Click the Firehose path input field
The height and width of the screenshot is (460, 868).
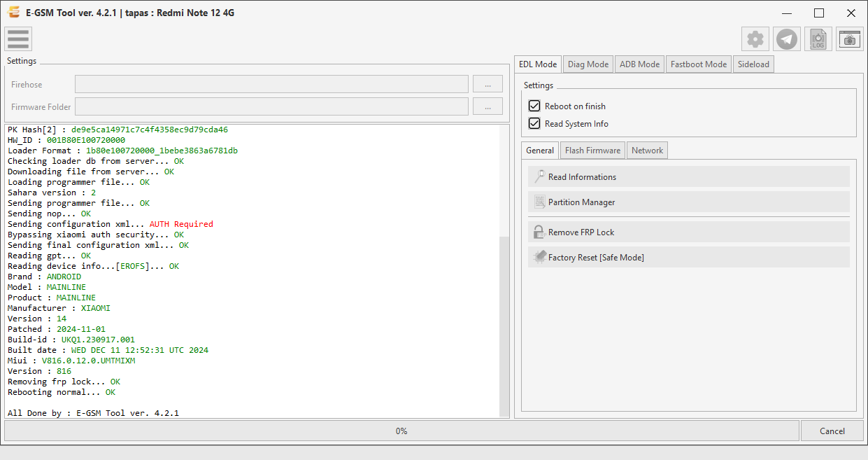(271, 84)
